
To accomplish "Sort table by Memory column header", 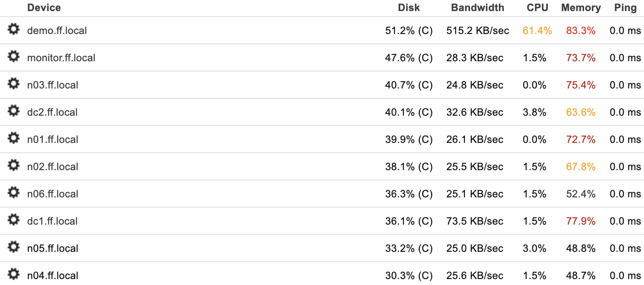I will click(581, 8).
